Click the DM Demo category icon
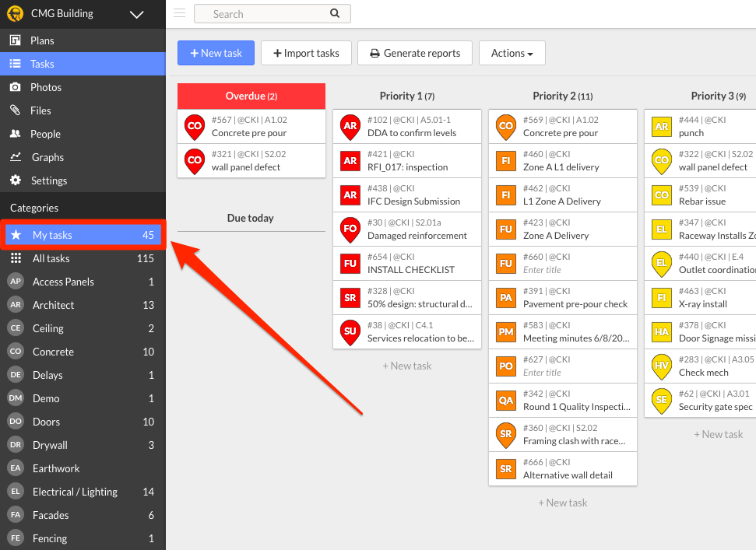This screenshot has width=756, height=550. (x=16, y=398)
